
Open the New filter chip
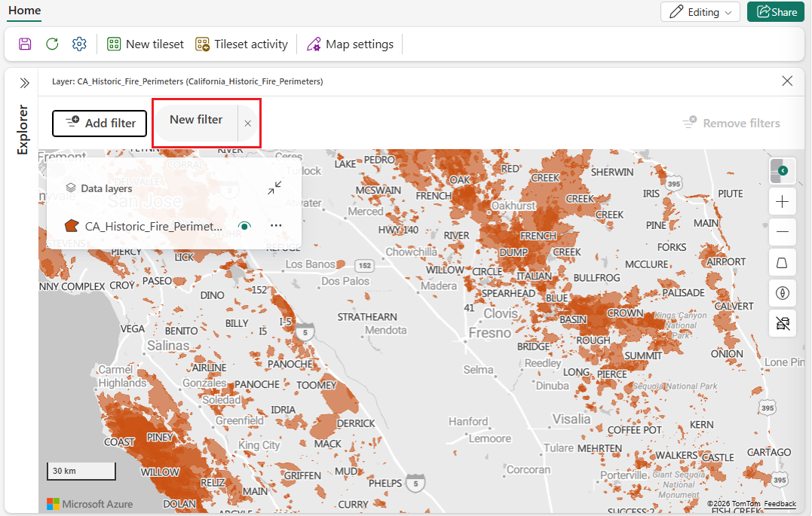click(x=196, y=120)
